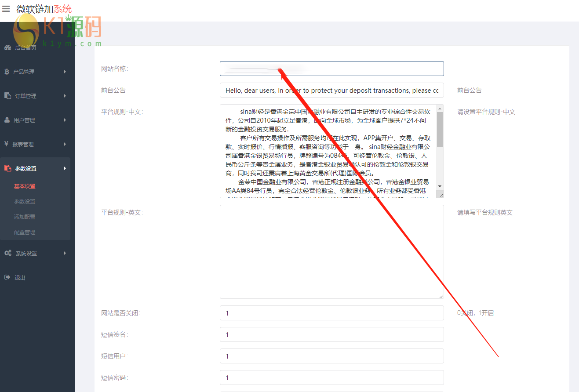Click the red icon beside 参数设置 menu
This screenshot has width=579, height=392.
click(7, 168)
